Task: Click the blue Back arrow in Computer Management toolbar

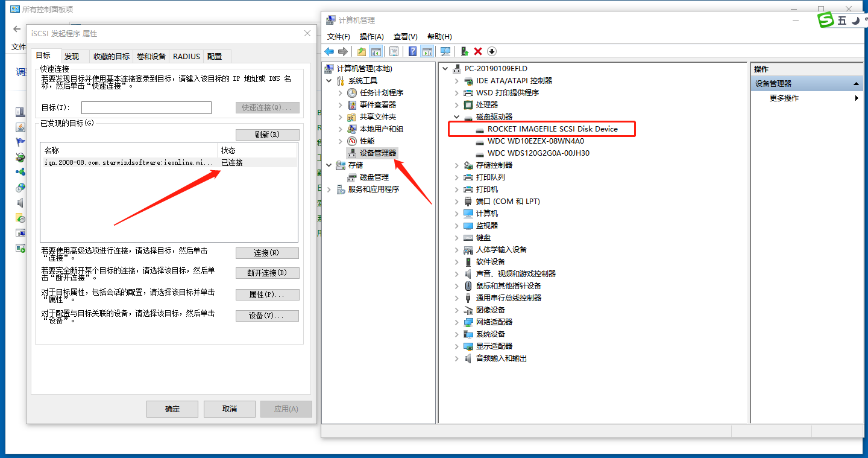Action: pos(329,51)
